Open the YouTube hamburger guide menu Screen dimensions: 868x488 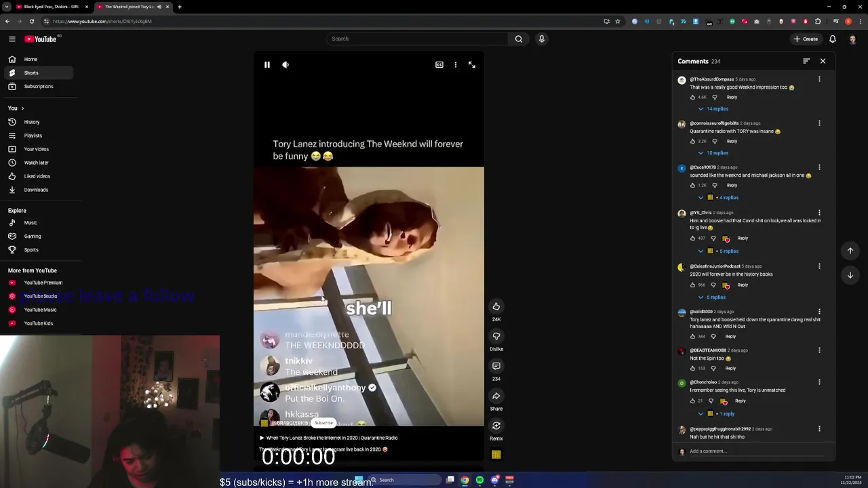(x=12, y=39)
